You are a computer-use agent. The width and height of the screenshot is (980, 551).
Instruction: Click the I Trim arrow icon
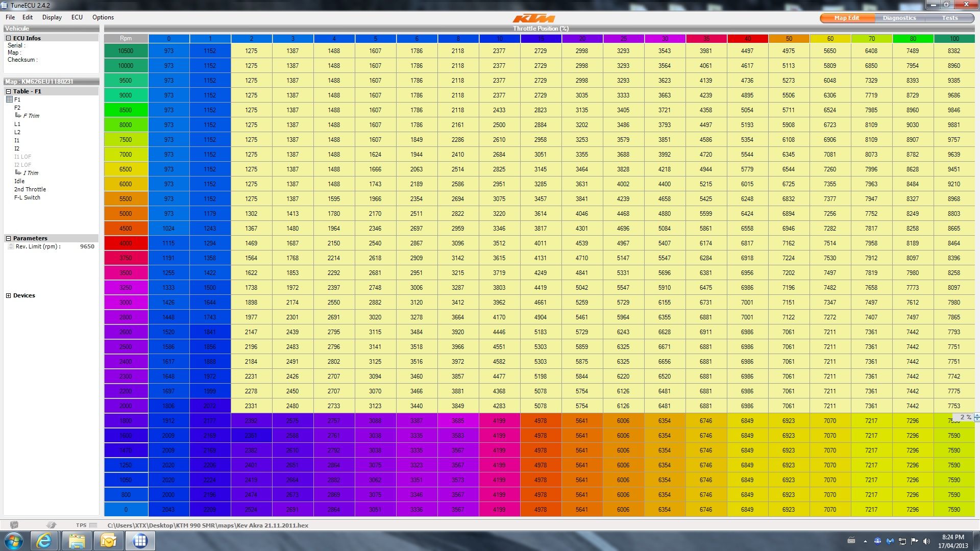[18, 172]
